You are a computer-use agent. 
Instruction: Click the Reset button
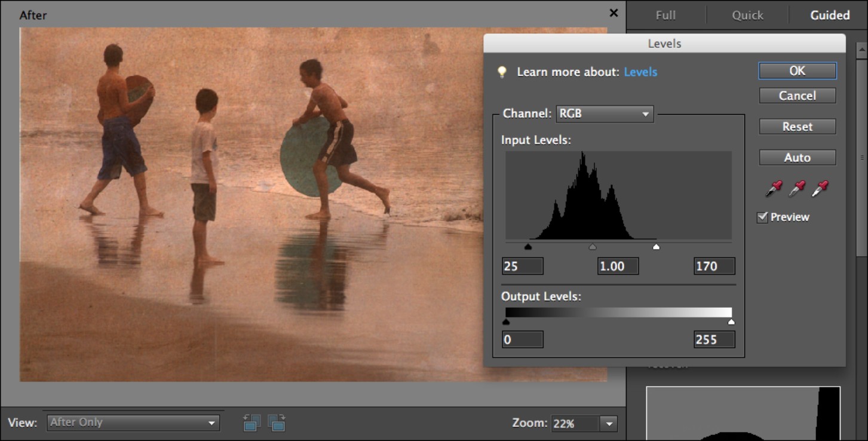coord(798,127)
